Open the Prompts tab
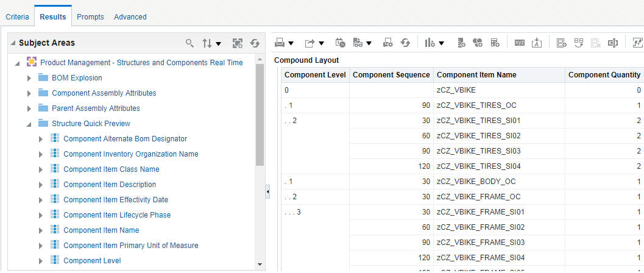The height and width of the screenshot is (273, 644). [90, 17]
